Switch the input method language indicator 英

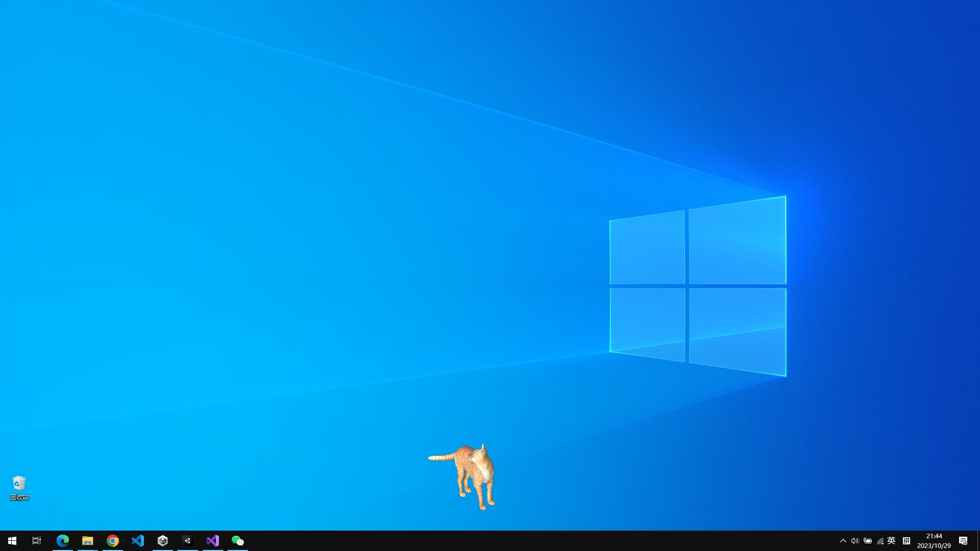click(892, 541)
